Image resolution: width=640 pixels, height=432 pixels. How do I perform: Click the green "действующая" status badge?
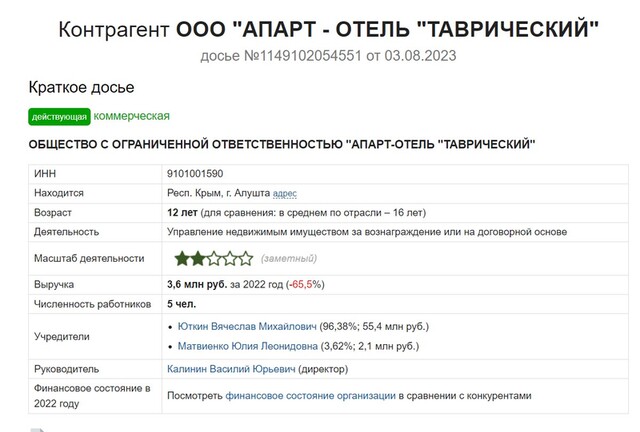click(60, 117)
